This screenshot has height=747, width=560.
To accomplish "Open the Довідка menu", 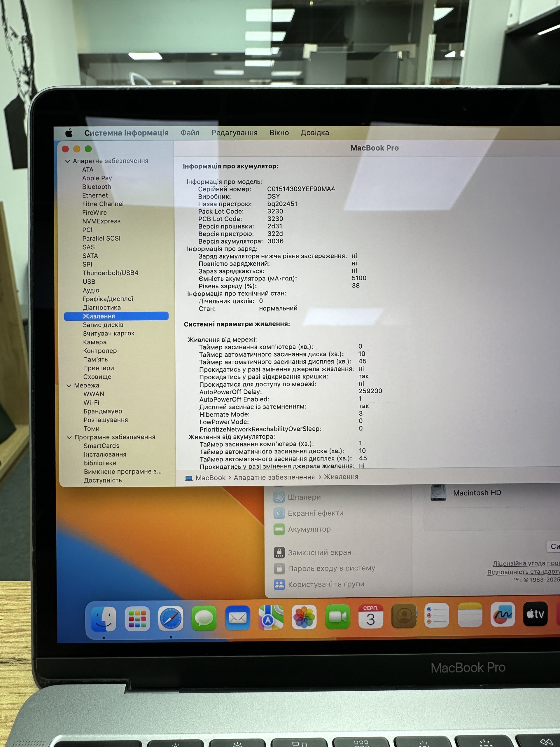I will (x=315, y=133).
